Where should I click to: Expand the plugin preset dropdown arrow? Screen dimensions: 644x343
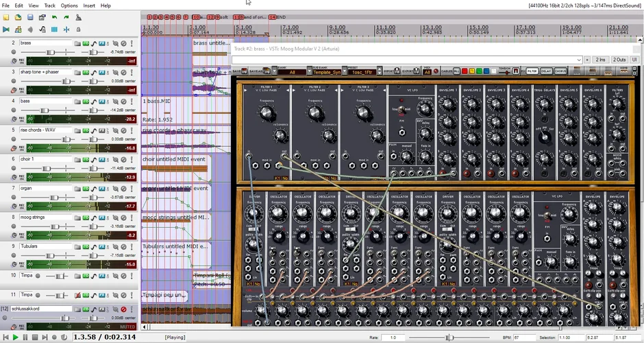click(x=579, y=60)
